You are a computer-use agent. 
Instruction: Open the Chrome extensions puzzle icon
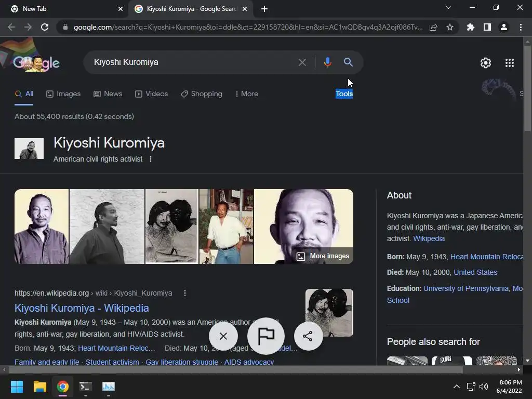pos(471,27)
